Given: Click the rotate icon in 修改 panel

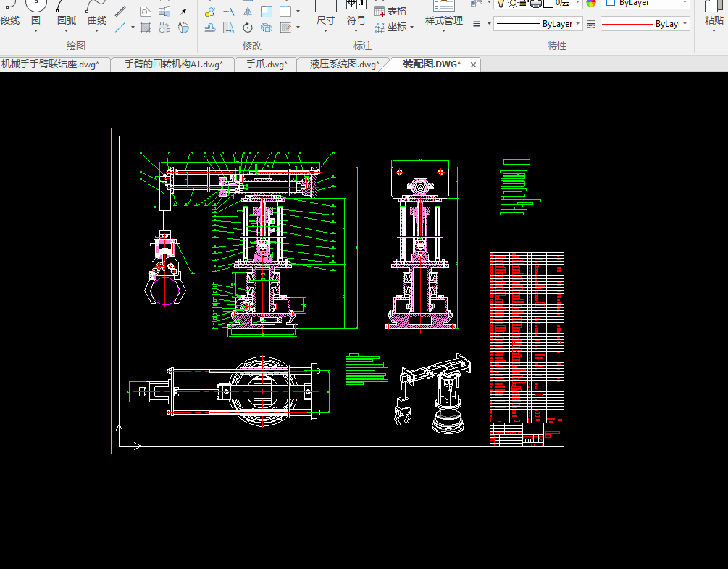Looking at the screenshot, I should 248,28.
